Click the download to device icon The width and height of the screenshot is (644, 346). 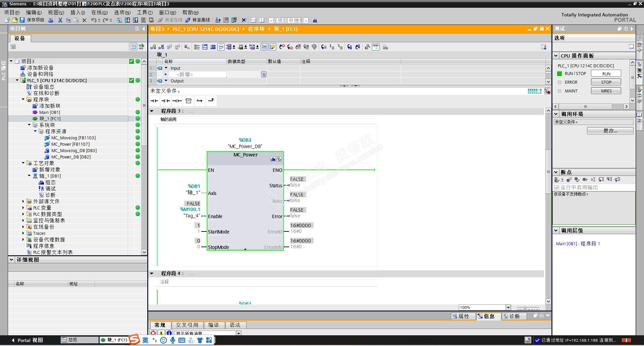(127, 20)
